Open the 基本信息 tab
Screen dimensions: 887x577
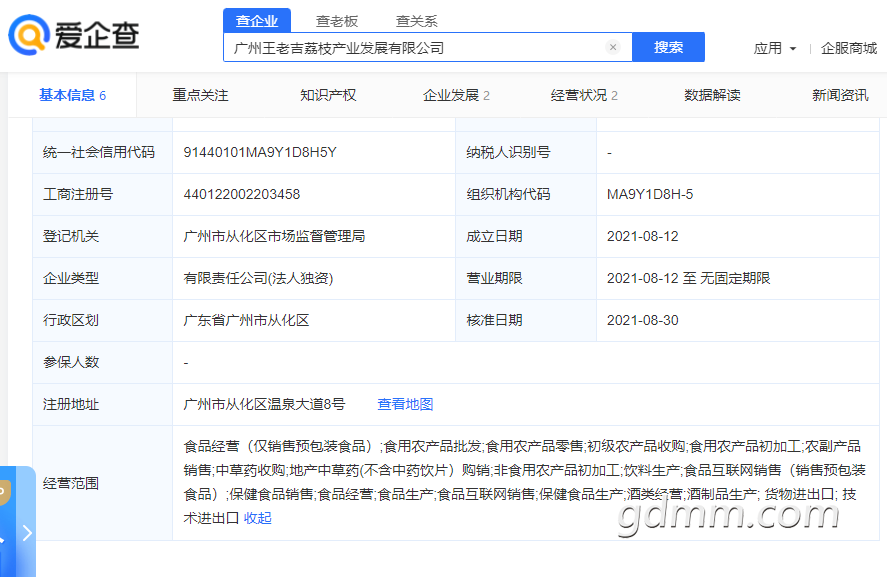[x=72, y=95]
